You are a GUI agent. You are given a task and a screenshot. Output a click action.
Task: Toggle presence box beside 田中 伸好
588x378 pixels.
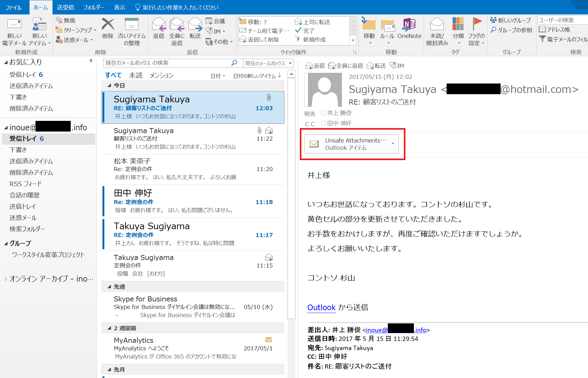click(324, 123)
